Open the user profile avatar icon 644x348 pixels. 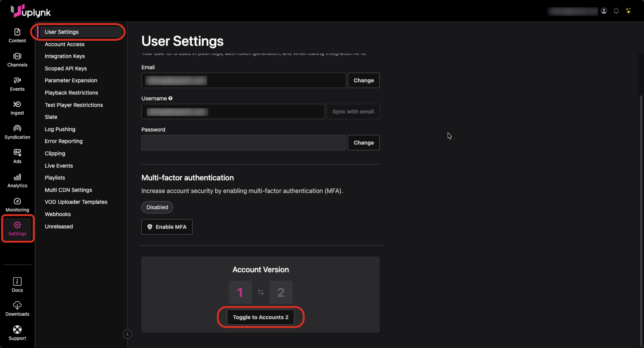604,11
